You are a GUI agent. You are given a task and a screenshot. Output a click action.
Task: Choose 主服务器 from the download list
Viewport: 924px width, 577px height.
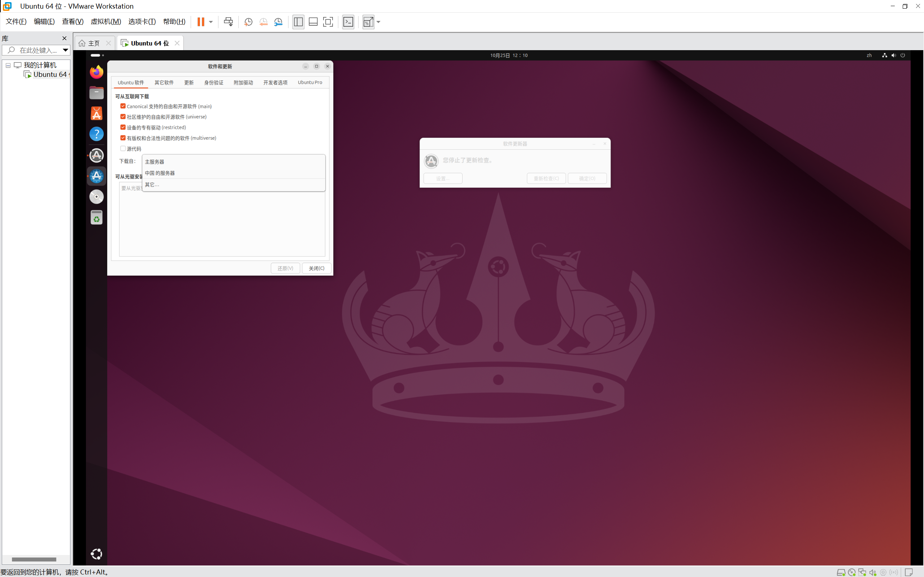[x=234, y=162]
